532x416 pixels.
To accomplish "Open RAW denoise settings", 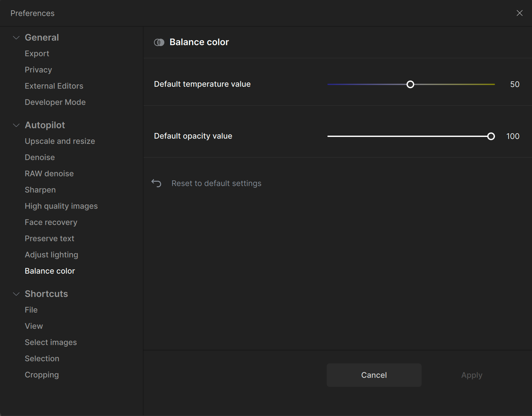I will [x=49, y=174].
